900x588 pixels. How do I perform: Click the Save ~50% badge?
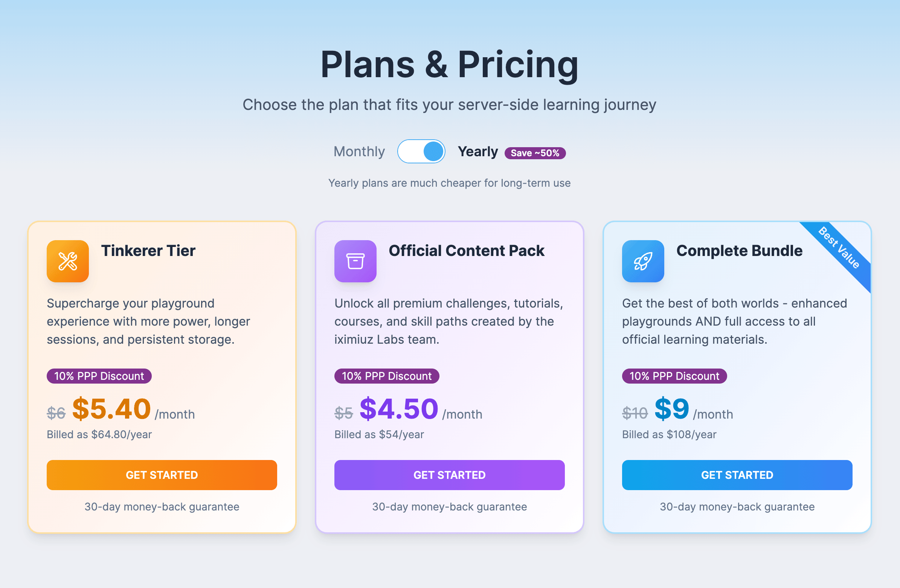pos(535,153)
